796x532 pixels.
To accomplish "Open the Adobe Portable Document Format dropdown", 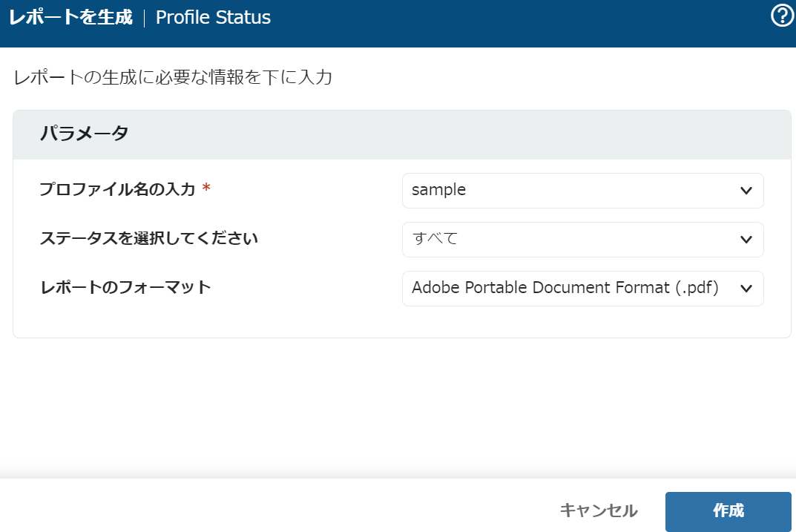I will point(565,289).
